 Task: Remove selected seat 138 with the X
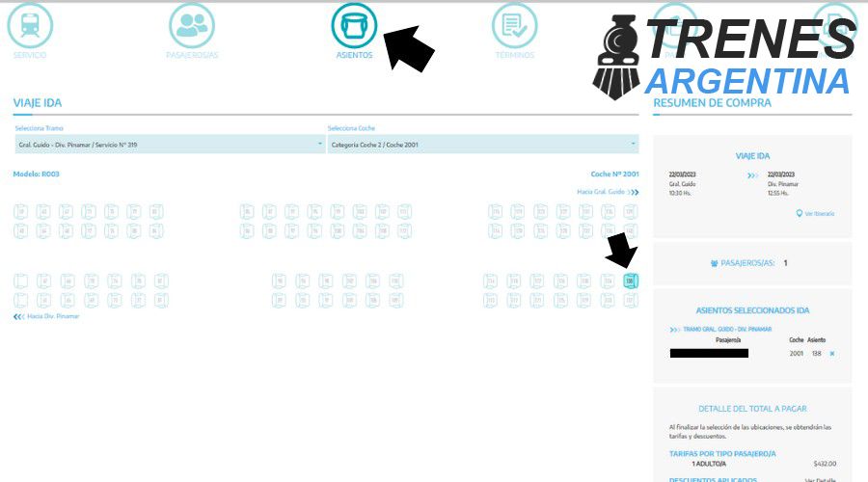pos(832,354)
